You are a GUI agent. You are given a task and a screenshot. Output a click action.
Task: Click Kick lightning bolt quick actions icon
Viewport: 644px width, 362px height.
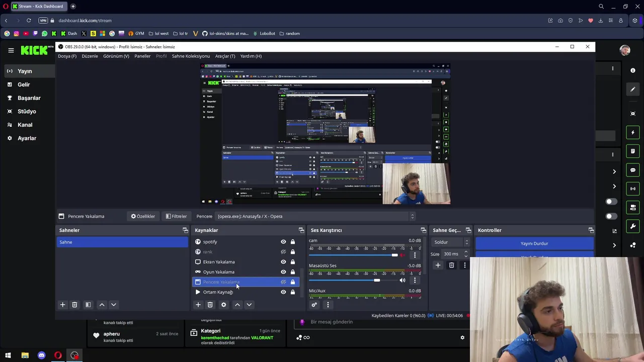(x=633, y=132)
